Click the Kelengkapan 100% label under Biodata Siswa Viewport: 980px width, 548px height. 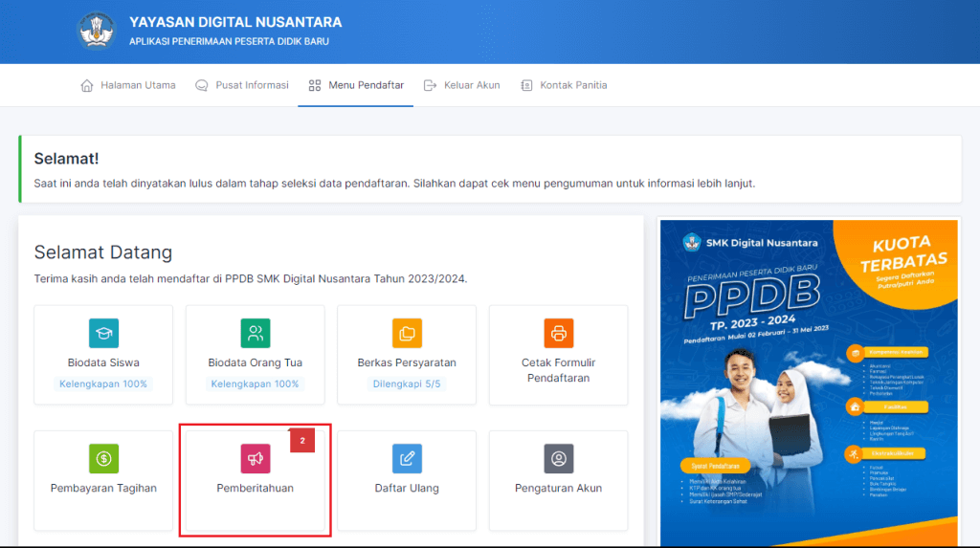[103, 384]
